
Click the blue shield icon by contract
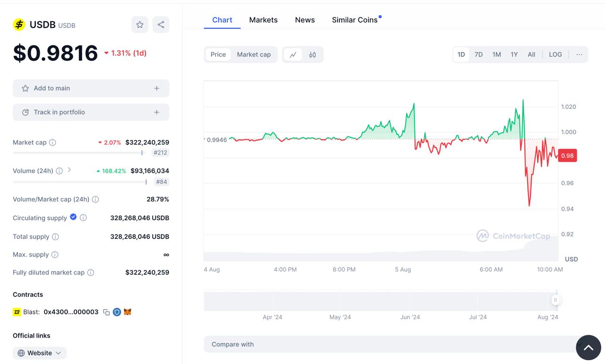tap(117, 312)
